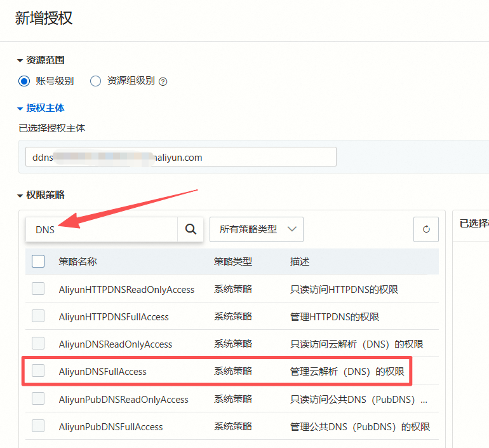Click the 新增授权 page title

coord(44,18)
